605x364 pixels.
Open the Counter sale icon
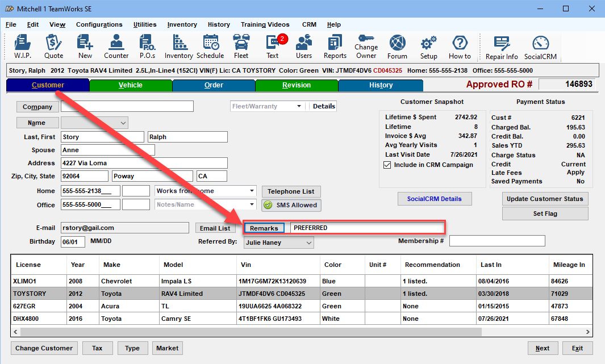coord(116,47)
